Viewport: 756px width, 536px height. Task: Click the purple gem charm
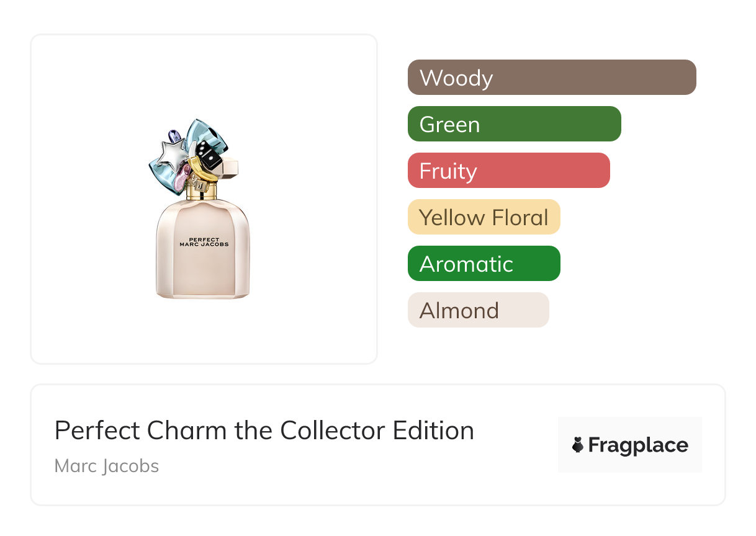click(174, 135)
